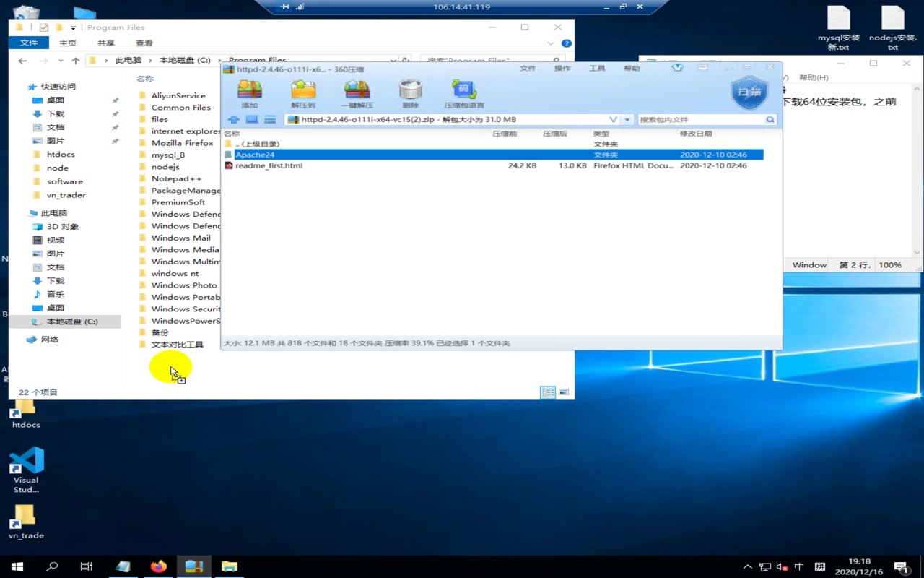Screen dimensions: 924x578
Task: Open the quick access toolbar dropdown arrow
Action: coord(73,27)
